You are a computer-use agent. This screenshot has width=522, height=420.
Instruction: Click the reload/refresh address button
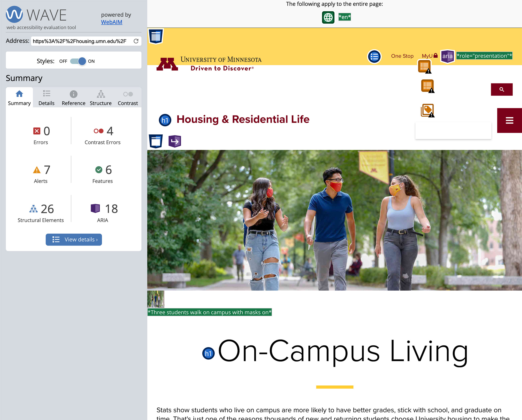coord(136,41)
